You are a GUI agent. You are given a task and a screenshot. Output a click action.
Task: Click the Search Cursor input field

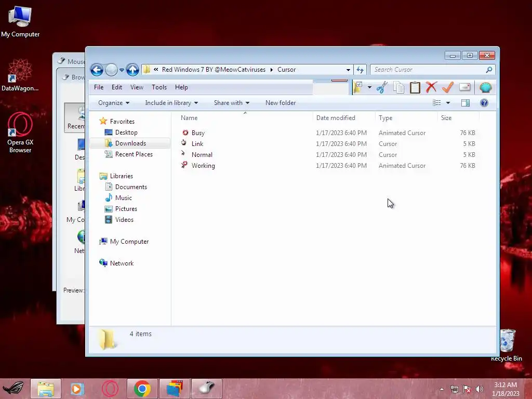pos(428,70)
